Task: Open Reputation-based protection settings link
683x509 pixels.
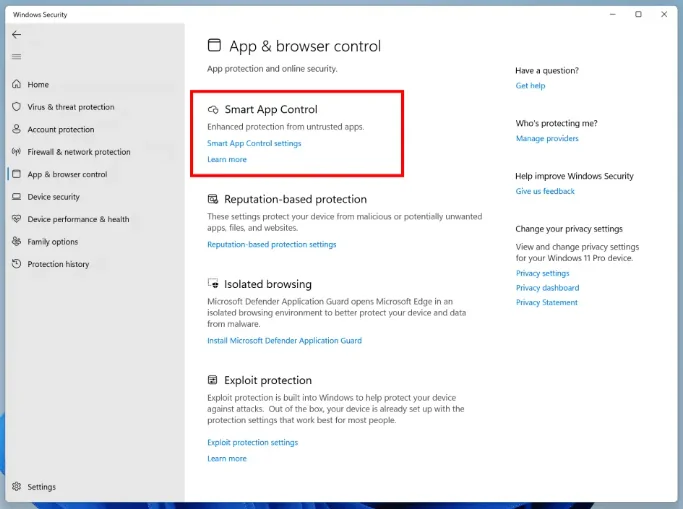Action: click(272, 244)
